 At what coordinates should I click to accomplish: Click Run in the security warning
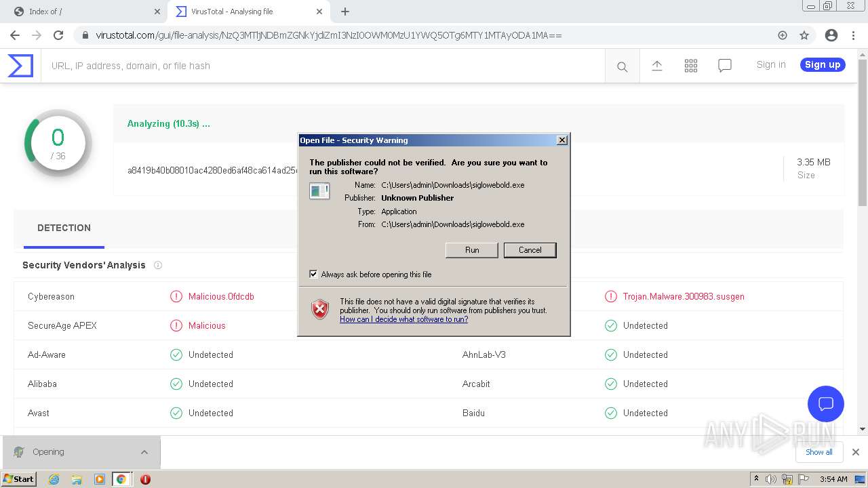click(472, 250)
